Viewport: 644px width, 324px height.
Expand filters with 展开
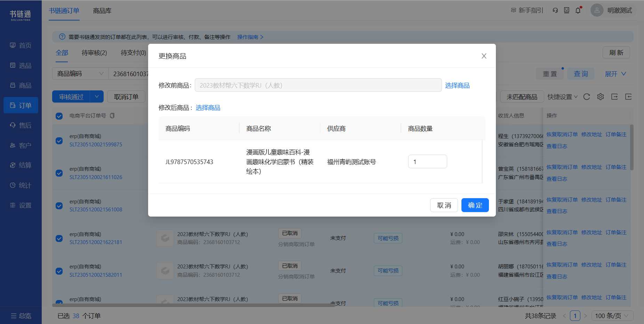pyautogui.click(x=615, y=74)
